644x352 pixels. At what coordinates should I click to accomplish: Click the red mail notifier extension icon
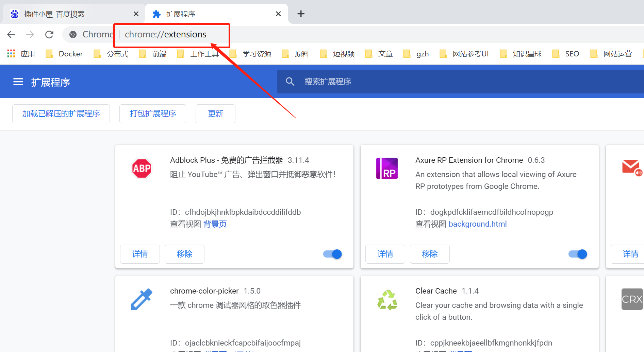[x=632, y=168]
